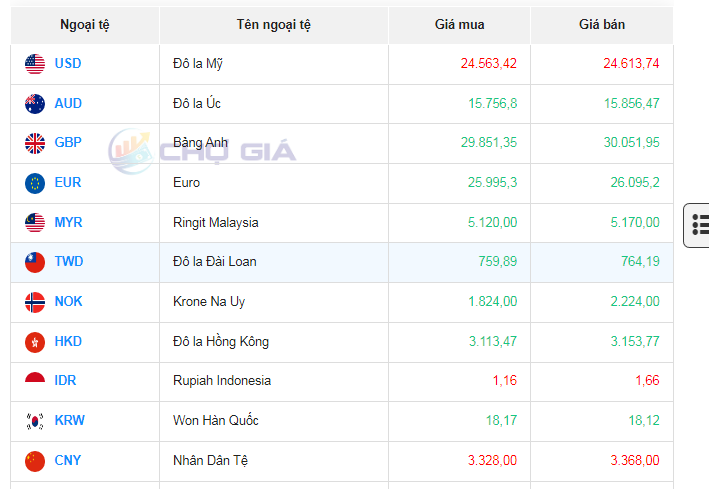709x489 pixels.
Task: Click IDR buy price 1,16
Action: tap(505, 380)
